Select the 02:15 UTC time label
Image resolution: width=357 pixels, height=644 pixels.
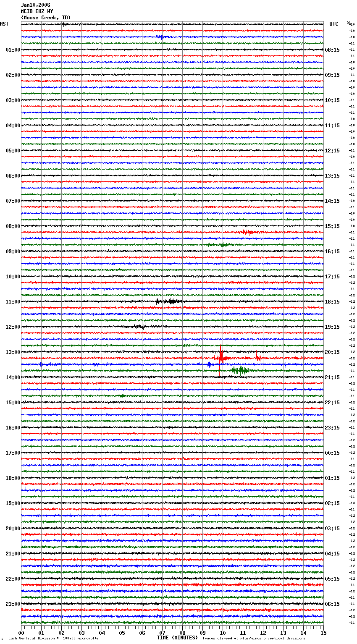point(332,503)
